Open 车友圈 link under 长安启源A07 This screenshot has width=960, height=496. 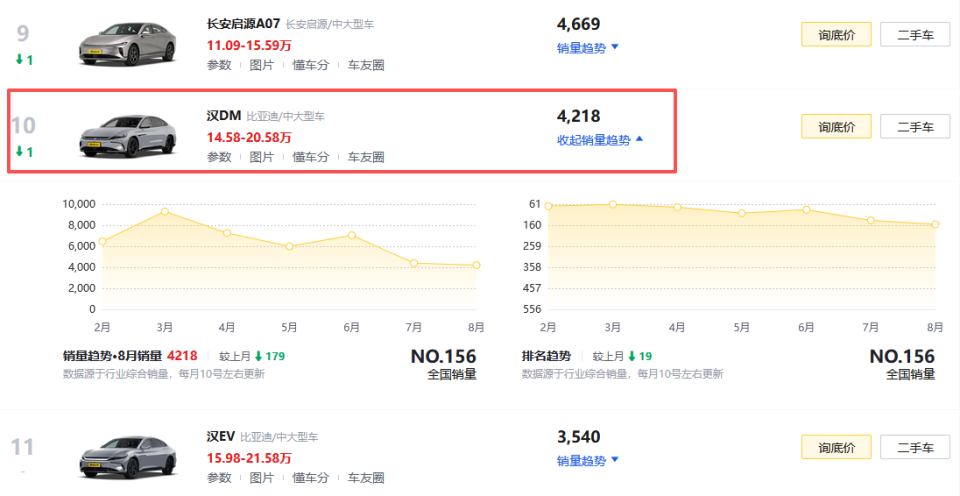click(366, 65)
